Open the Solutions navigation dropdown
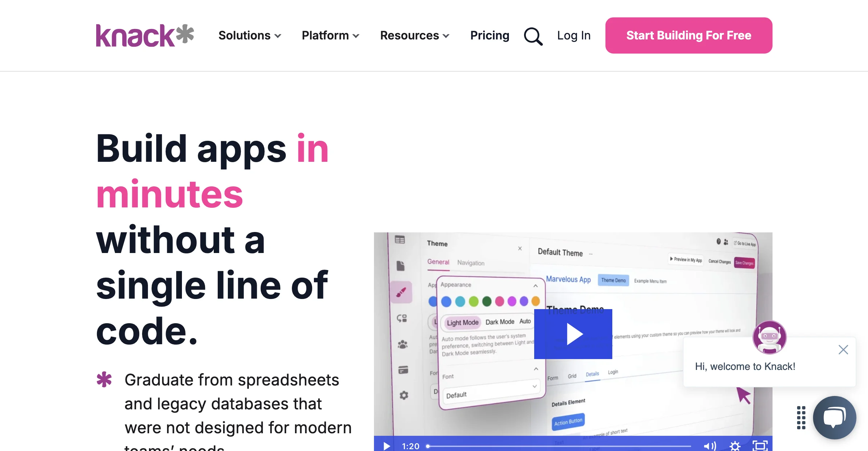 pos(249,35)
